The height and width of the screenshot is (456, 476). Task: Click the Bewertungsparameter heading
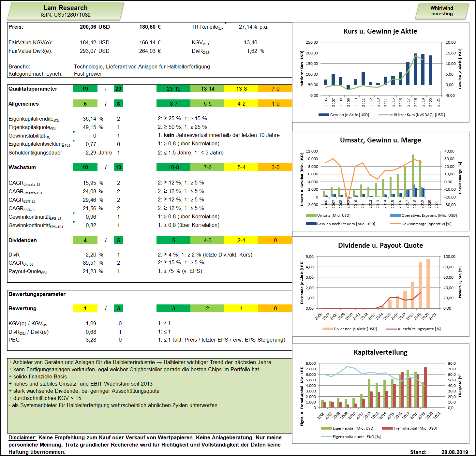pyautogui.click(x=37, y=294)
